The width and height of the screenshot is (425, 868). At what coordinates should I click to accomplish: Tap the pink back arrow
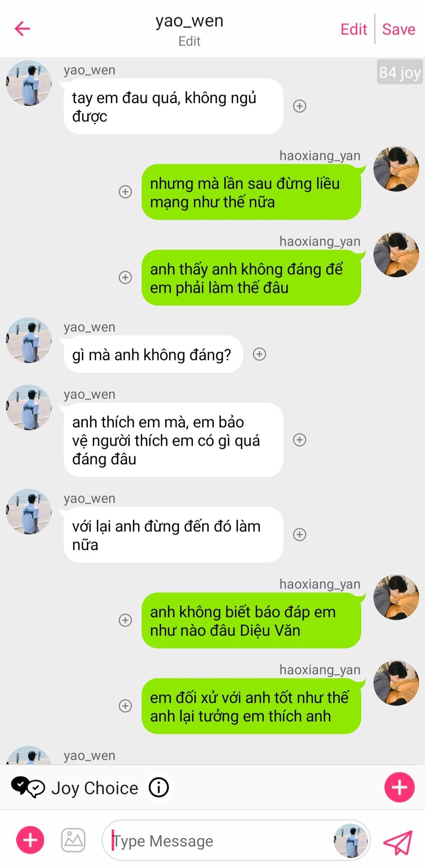22,29
